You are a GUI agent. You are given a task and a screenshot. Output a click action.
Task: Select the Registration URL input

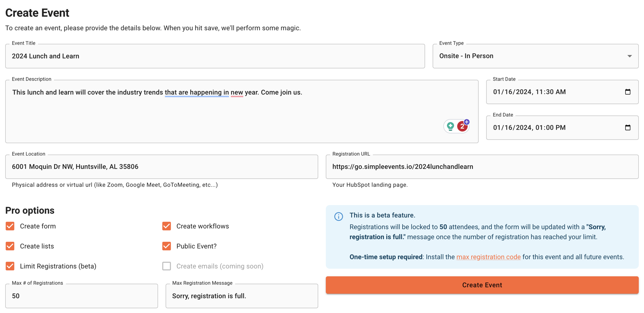click(482, 167)
